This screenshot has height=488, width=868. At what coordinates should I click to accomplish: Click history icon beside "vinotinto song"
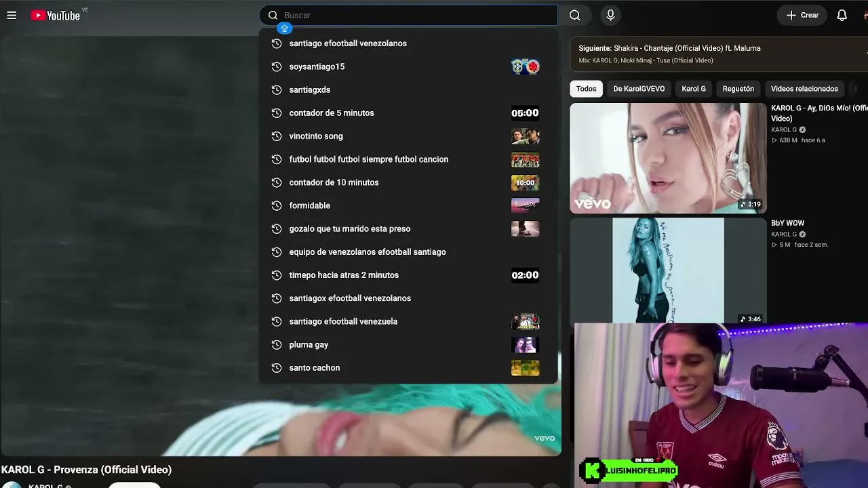(x=276, y=136)
